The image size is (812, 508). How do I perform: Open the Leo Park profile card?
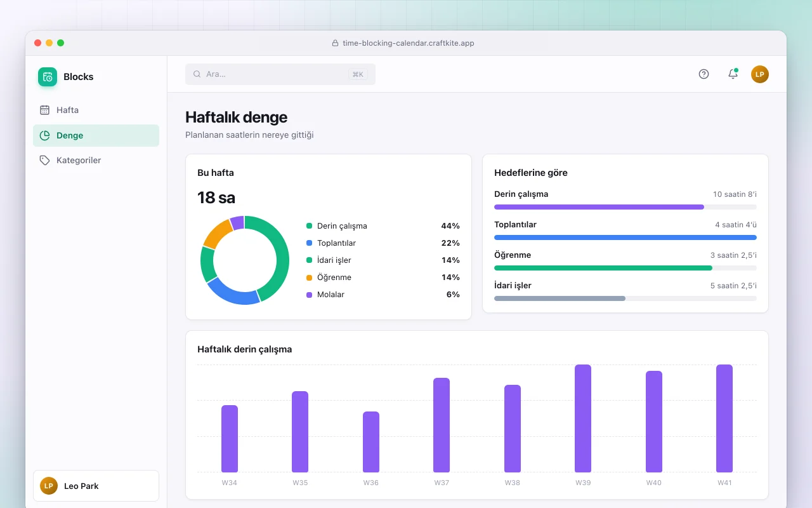click(96, 486)
